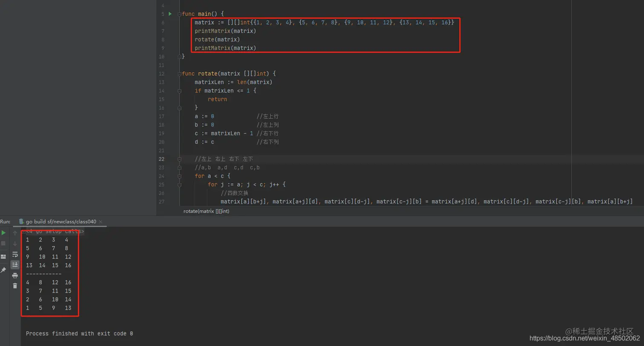The height and width of the screenshot is (346, 644).
Task: Print the console output
Action: point(15,275)
